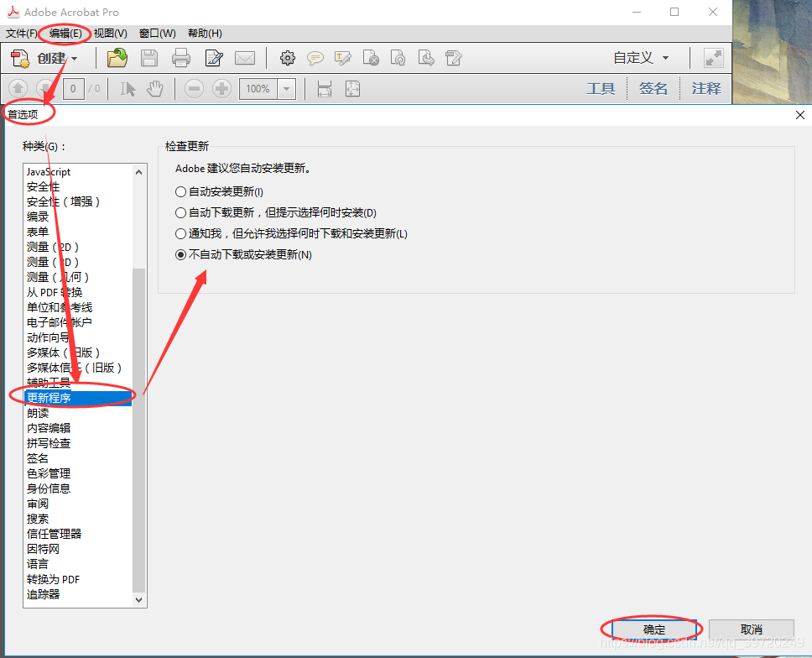Open the Customize dropdown
The height and width of the screenshot is (658, 812).
tap(641, 58)
